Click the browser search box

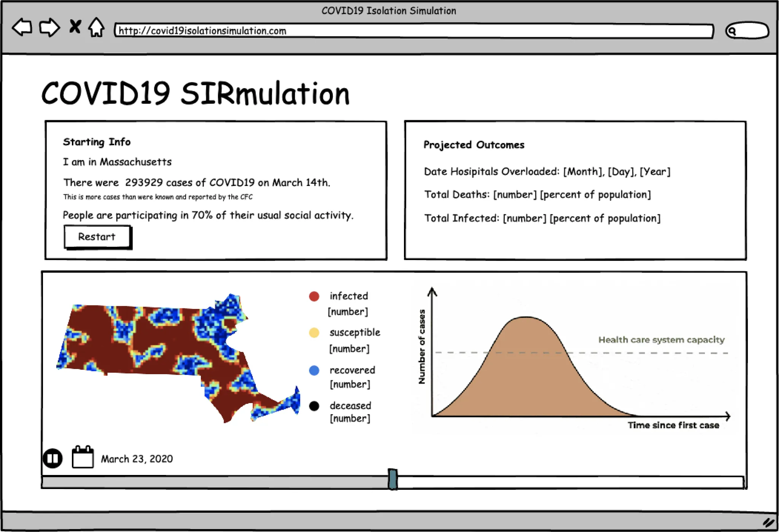point(747,31)
